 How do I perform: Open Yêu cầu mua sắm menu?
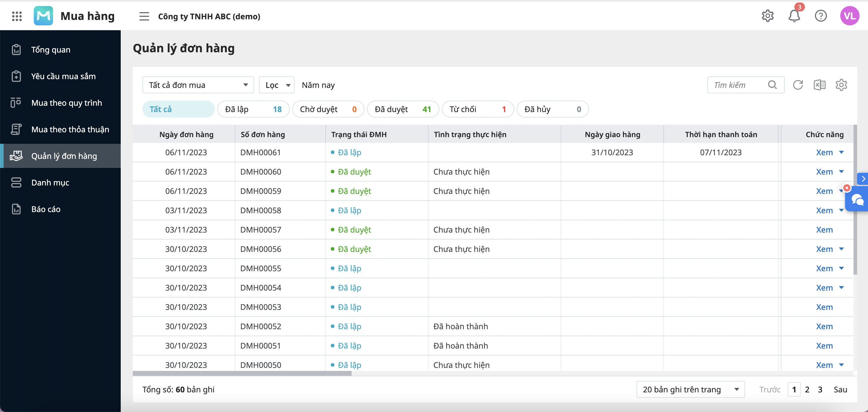(60, 76)
